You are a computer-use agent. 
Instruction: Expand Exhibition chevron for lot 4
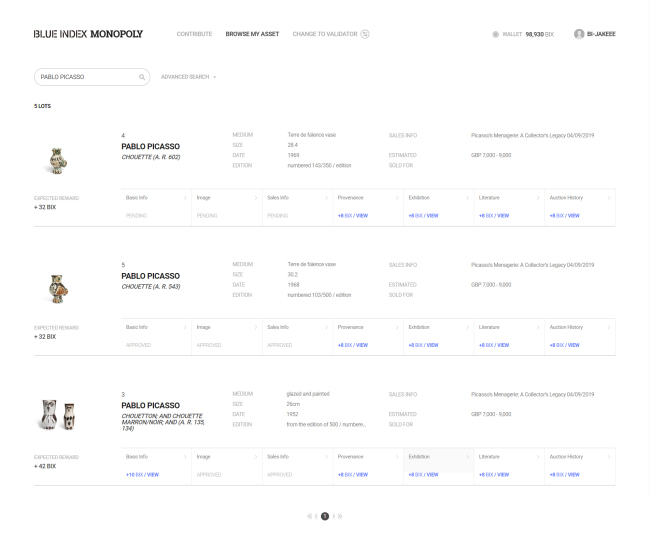[467, 198]
